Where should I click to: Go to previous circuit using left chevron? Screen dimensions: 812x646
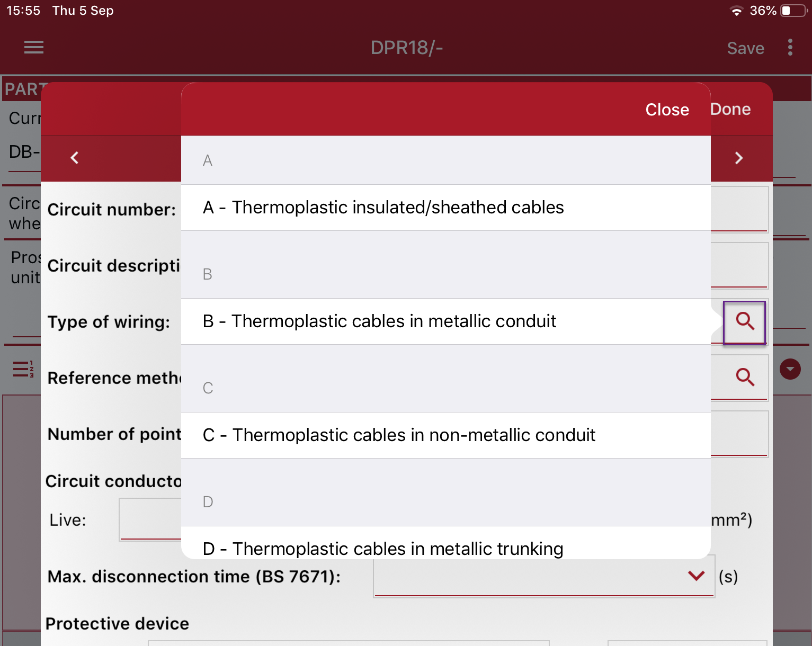point(74,158)
